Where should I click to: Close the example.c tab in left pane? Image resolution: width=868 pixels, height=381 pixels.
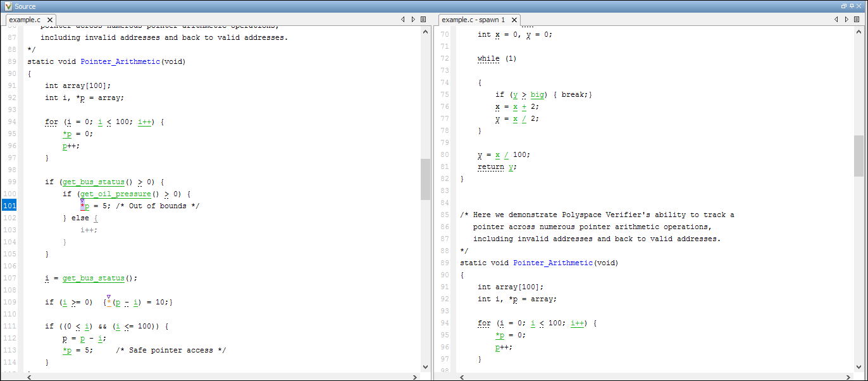point(50,20)
